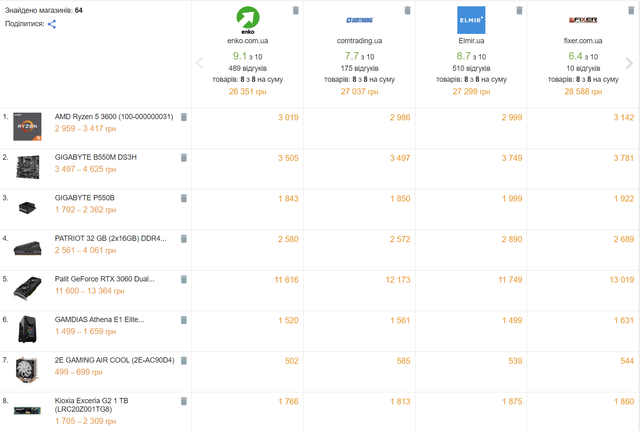
Task: Show next stores with right arrow
Action: point(629,63)
